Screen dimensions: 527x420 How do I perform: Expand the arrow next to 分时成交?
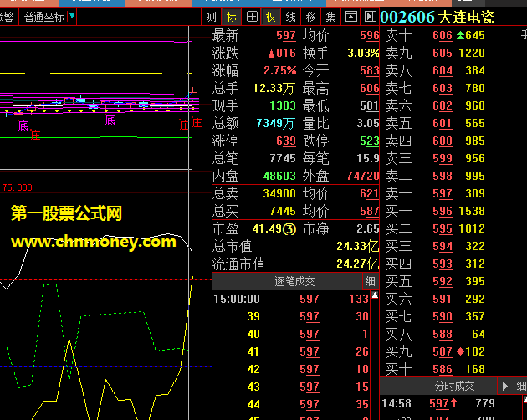tap(504, 386)
